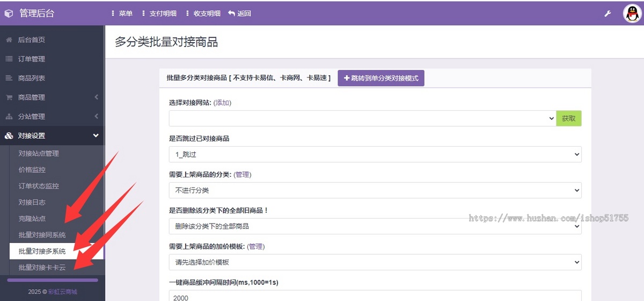Image resolution: width=644 pixels, height=301 pixels.
Task: Click 管理 link beside 加价模板
Action: [x=256, y=246]
